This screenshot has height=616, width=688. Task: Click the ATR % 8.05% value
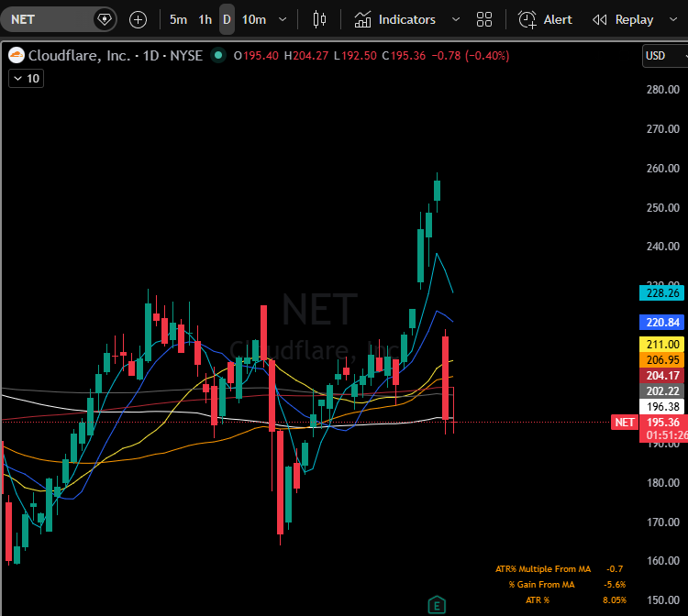point(615,600)
